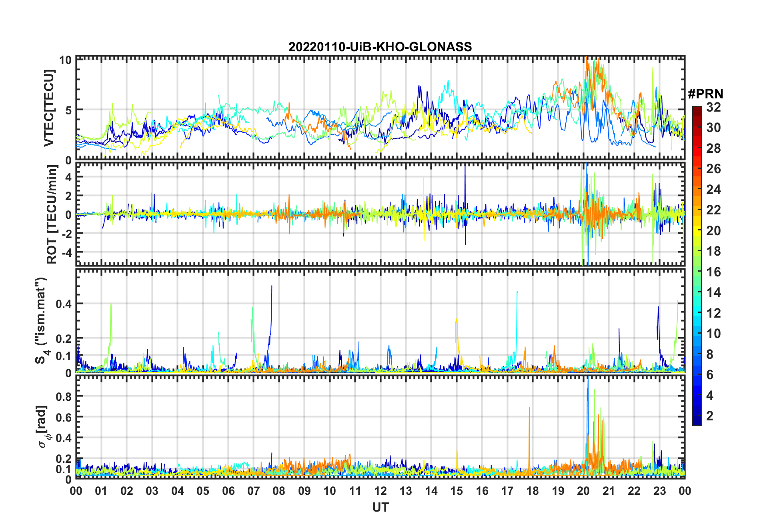Click colorbar tick label 20 beside PRN scale
The height and width of the screenshot is (532, 761).
(x=714, y=231)
